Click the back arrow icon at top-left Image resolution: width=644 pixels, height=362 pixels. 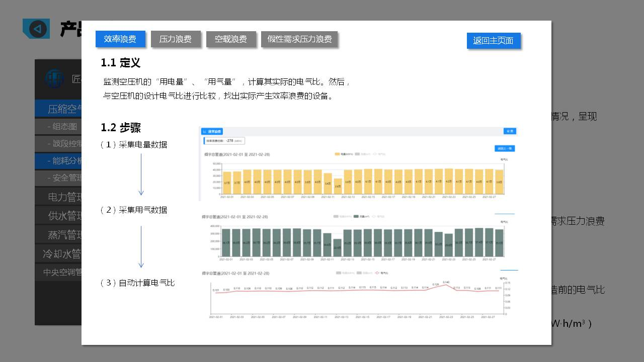coord(36,29)
